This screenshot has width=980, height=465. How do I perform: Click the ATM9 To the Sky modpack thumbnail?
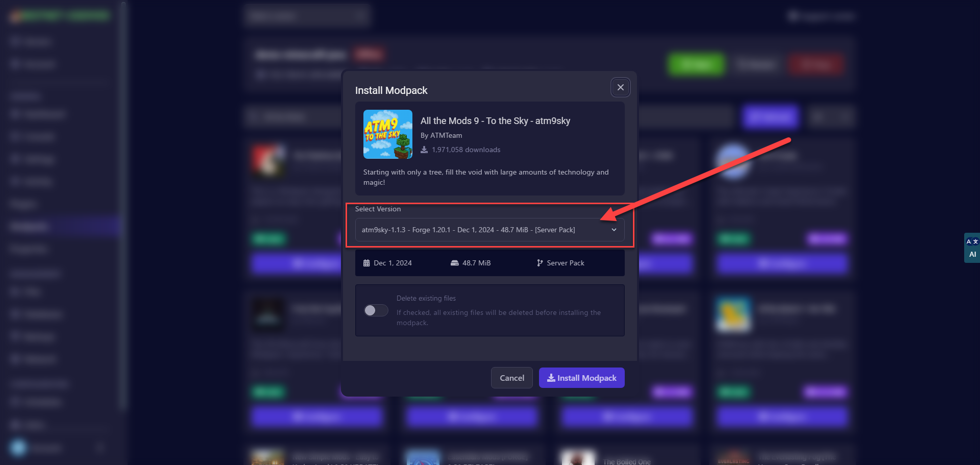click(388, 134)
